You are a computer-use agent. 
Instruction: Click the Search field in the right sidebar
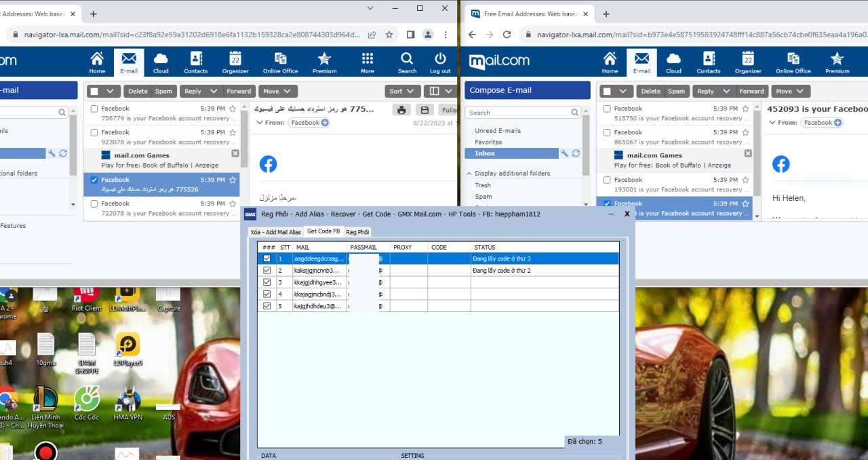tap(519, 113)
